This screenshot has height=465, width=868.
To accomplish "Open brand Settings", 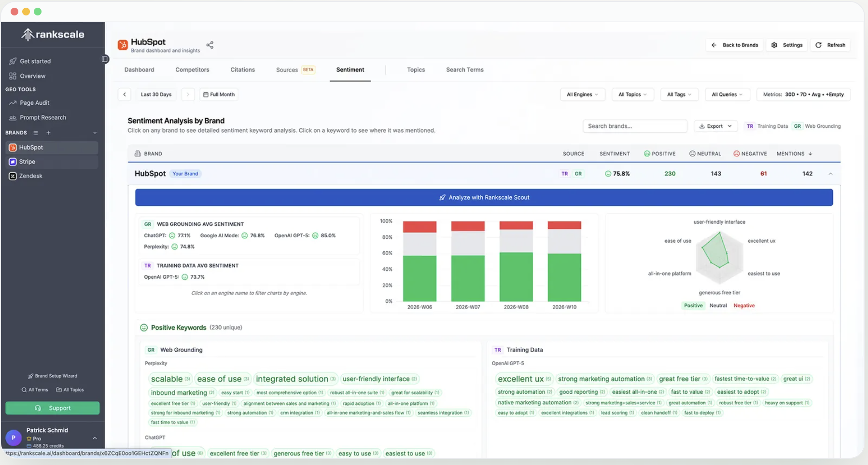I will [787, 45].
